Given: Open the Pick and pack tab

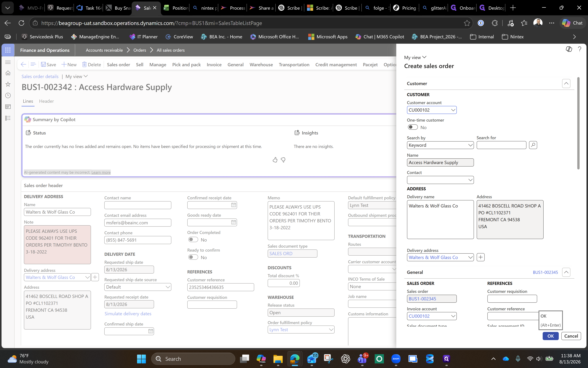Looking at the screenshot, I should pyautogui.click(x=186, y=65).
